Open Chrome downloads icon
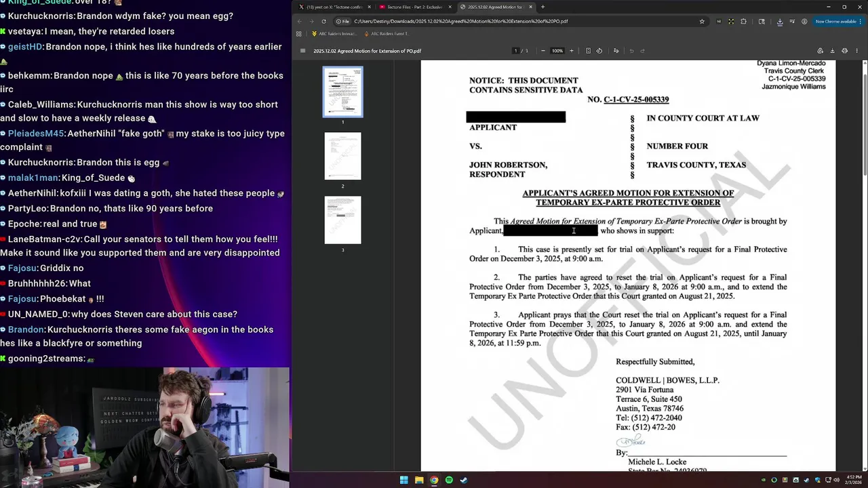This screenshot has width=868, height=488. click(x=780, y=22)
